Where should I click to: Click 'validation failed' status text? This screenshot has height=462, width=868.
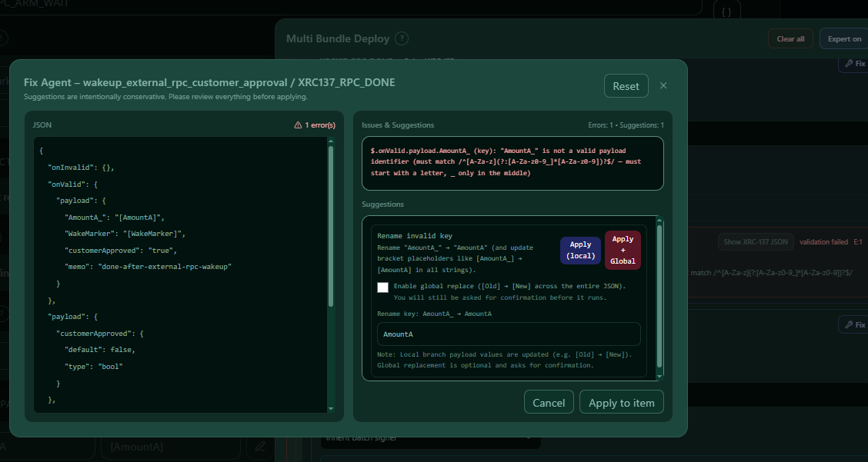coord(823,242)
